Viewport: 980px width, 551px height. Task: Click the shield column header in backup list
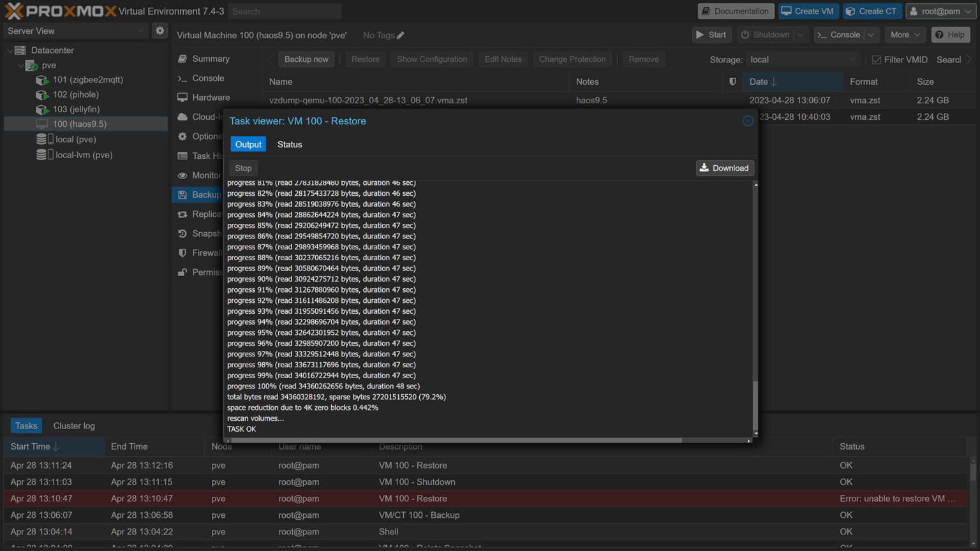(x=732, y=82)
